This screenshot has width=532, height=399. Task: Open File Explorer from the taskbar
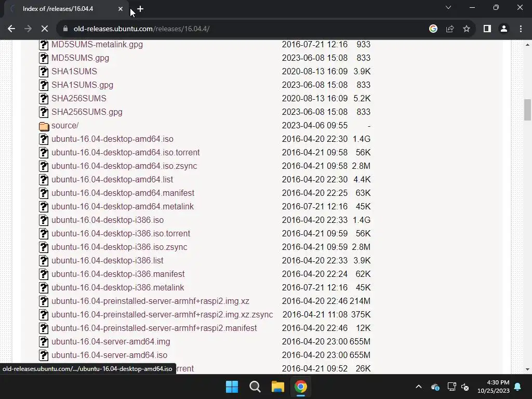pyautogui.click(x=277, y=387)
